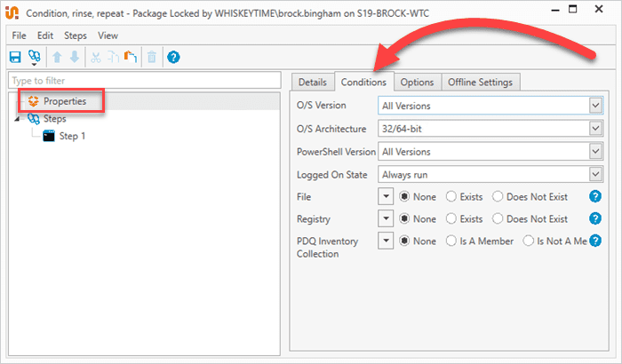
Task: Select Is Not A Member radio button
Action: (529, 241)
